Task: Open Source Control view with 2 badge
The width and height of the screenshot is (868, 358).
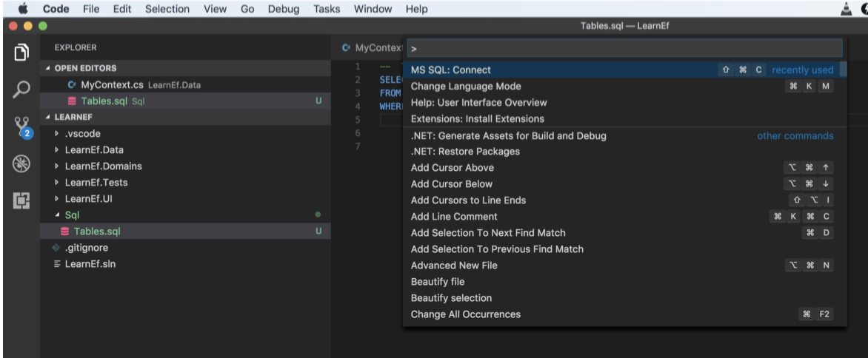Action: tap(22, 128)
